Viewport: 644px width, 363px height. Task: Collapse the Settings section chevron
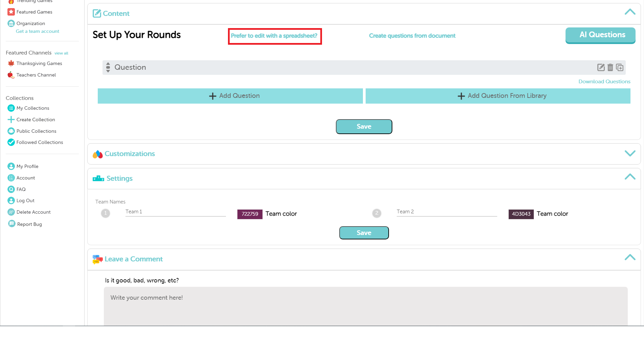pyautogui.click(x=630, y=177)
